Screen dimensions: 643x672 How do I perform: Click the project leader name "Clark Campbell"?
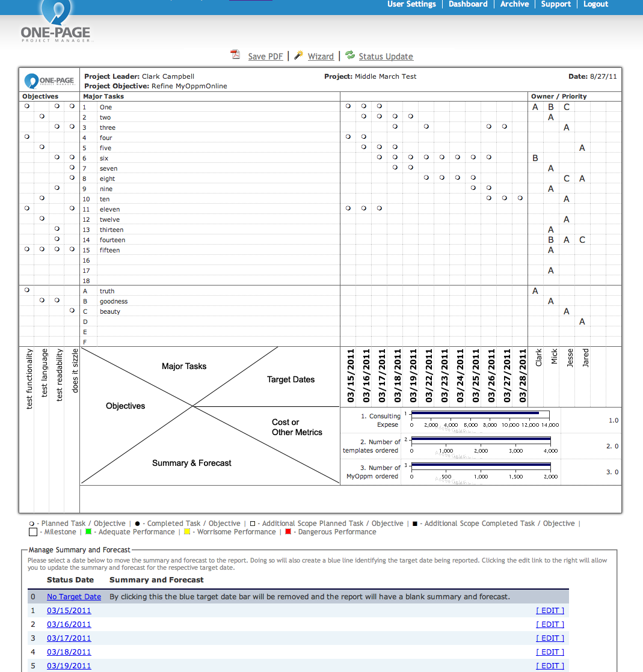pos(168,76)
